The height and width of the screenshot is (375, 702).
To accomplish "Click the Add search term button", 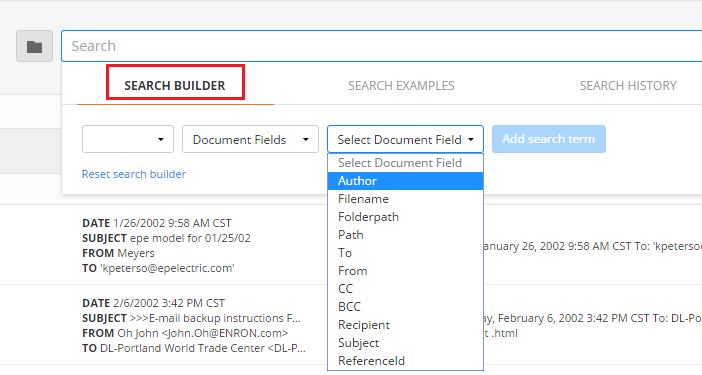I will pos(548,139).
